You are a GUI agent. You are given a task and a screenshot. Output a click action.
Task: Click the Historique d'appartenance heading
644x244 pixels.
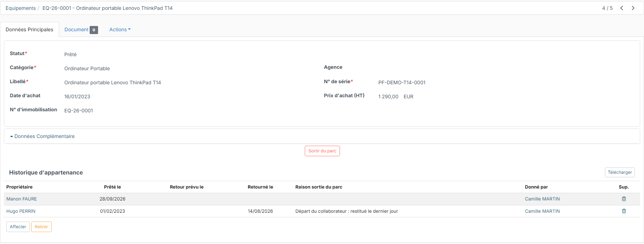(x=46, y=172)
